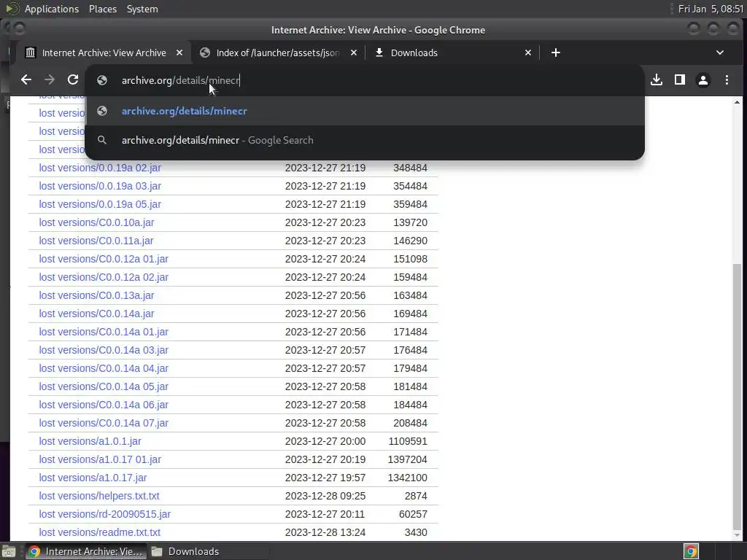
Task: Open the Places menu
Action: pyautogui.click(x=102, y=9)
